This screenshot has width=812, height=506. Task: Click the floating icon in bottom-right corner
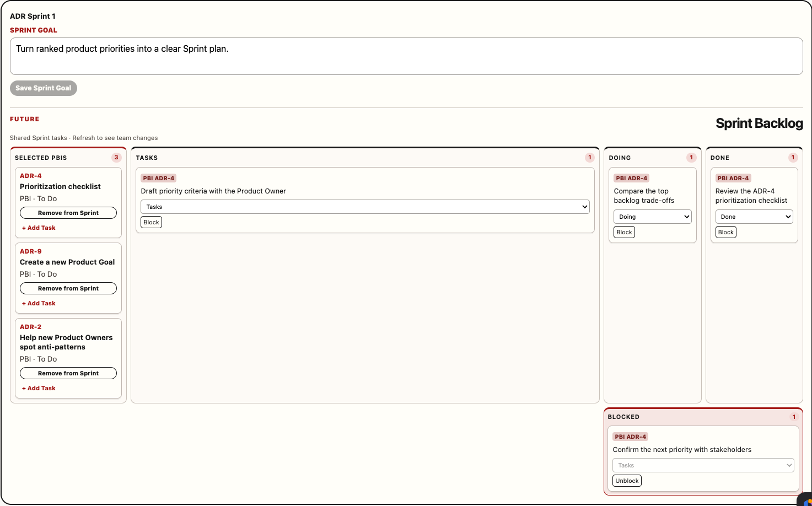click(x=805, y=499)
